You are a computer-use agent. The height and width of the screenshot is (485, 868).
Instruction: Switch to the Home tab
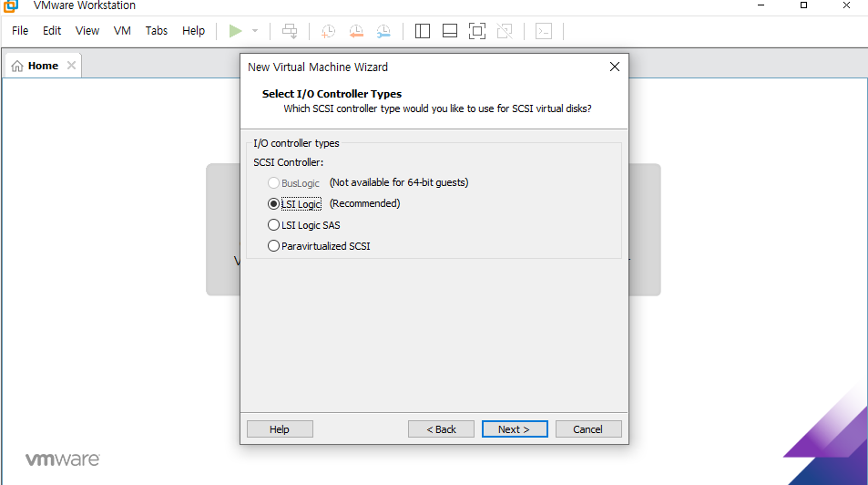(x=43, y=66)
